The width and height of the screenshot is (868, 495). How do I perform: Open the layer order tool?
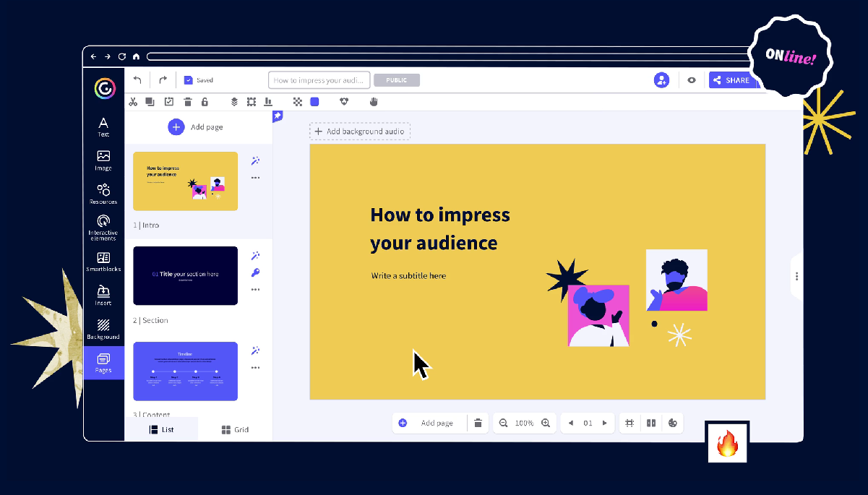(233, 101)
